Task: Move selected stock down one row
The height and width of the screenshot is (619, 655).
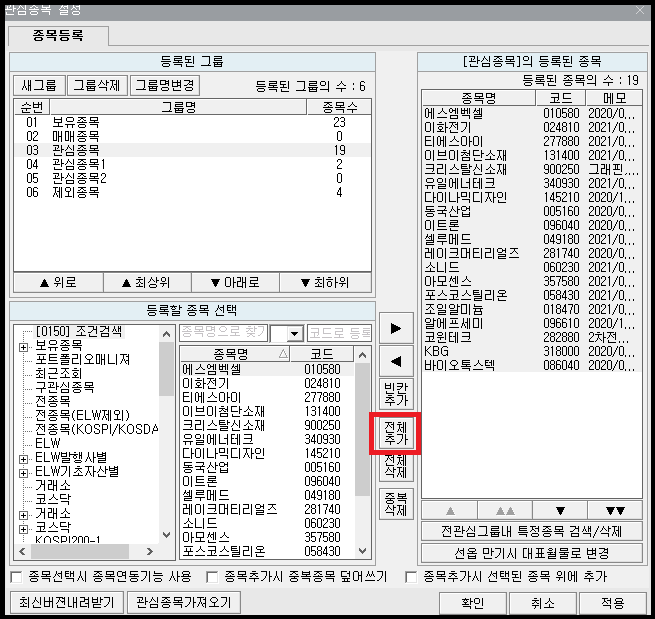Action: click(560, 510)
